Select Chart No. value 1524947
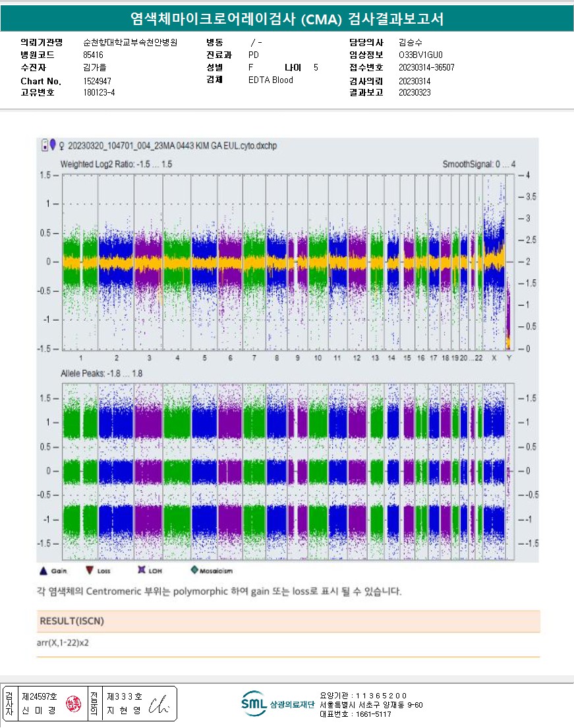Image resolution: width=574 pixels, height=728 pixels. (97, 81)
